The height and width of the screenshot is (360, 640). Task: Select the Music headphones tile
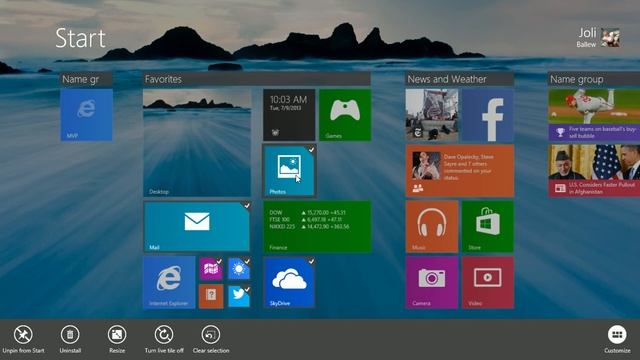tap(432, 227)
